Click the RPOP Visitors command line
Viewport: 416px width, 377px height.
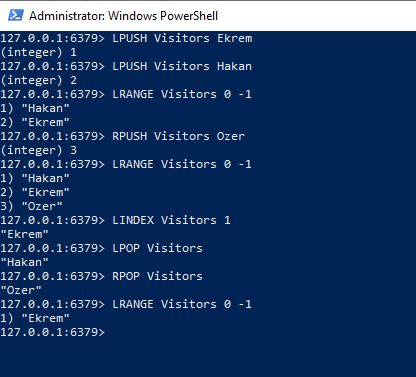point(101,276)
